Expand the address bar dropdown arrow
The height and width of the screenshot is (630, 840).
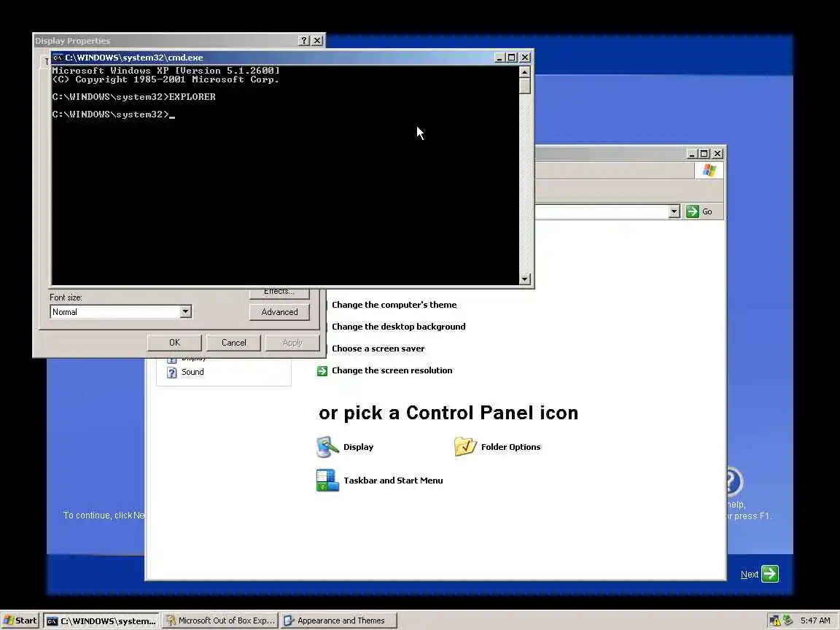674,211
